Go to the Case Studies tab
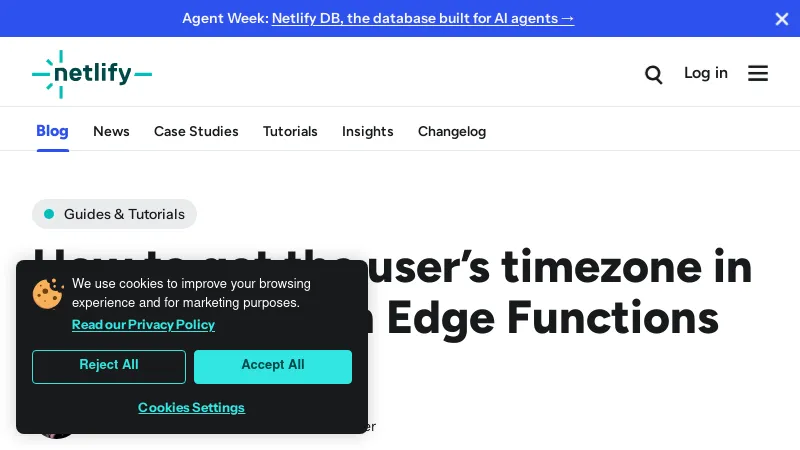 tap(196, 131)
